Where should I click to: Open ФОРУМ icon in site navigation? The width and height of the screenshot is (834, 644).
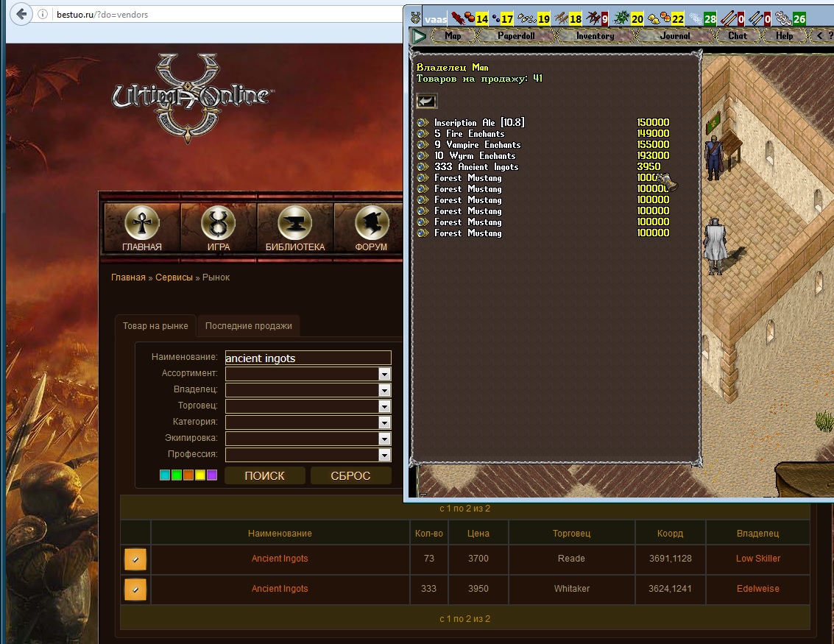pos(371,222)
